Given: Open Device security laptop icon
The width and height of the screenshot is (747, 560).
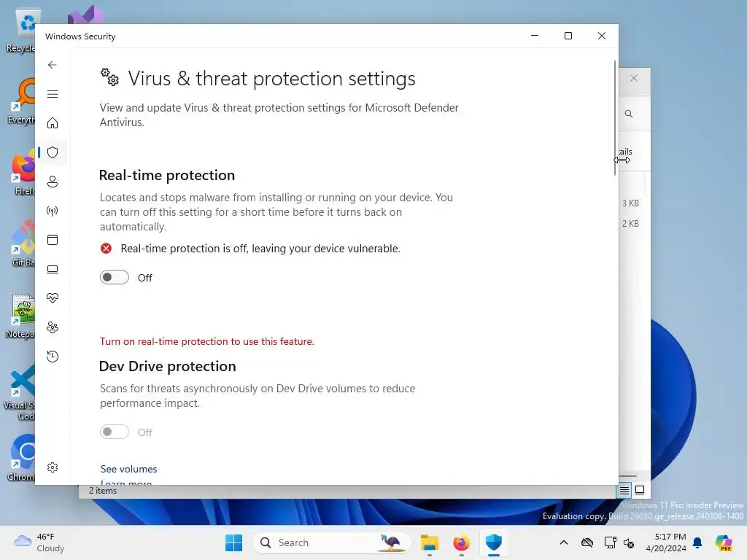Looking at the screenshot, I should pyautogui.click(x=53, y=269).
